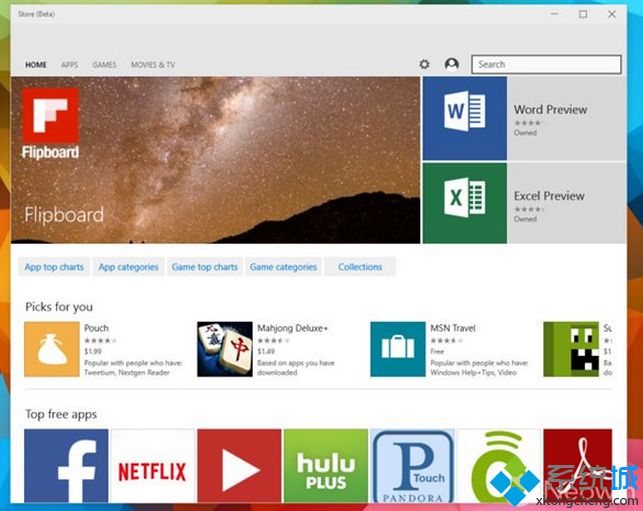Image resolution: width=643 pixels, height=511 pixels.
Task: Click the MSN Travel app name
Action: (x=453, y=328)
